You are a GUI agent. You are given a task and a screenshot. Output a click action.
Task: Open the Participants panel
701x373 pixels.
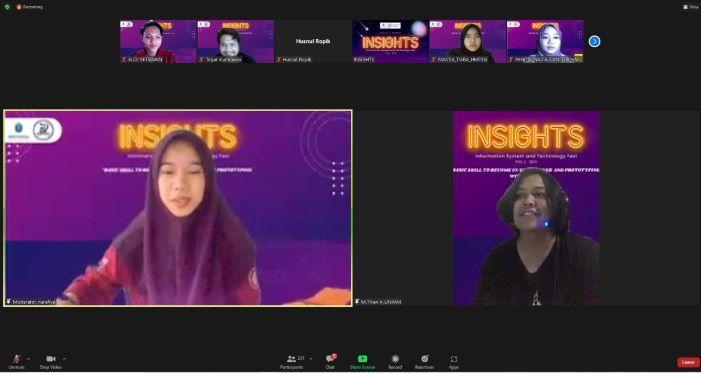292,361
